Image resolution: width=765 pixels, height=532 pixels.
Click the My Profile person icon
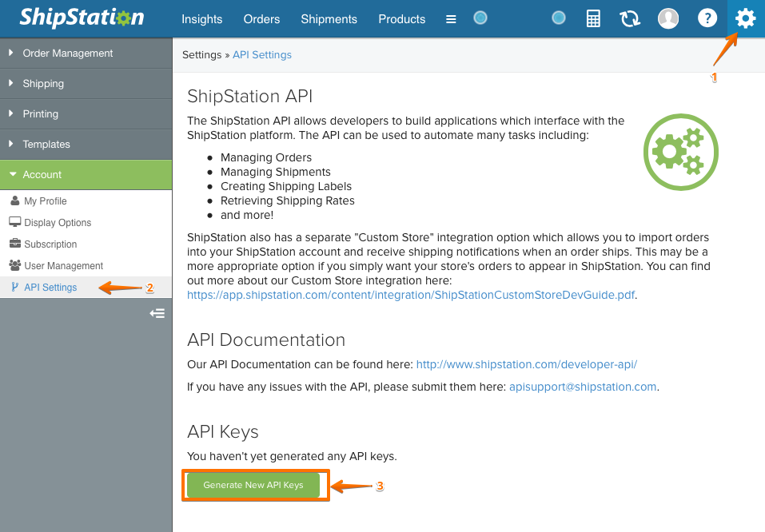click(x=15, y=200)
